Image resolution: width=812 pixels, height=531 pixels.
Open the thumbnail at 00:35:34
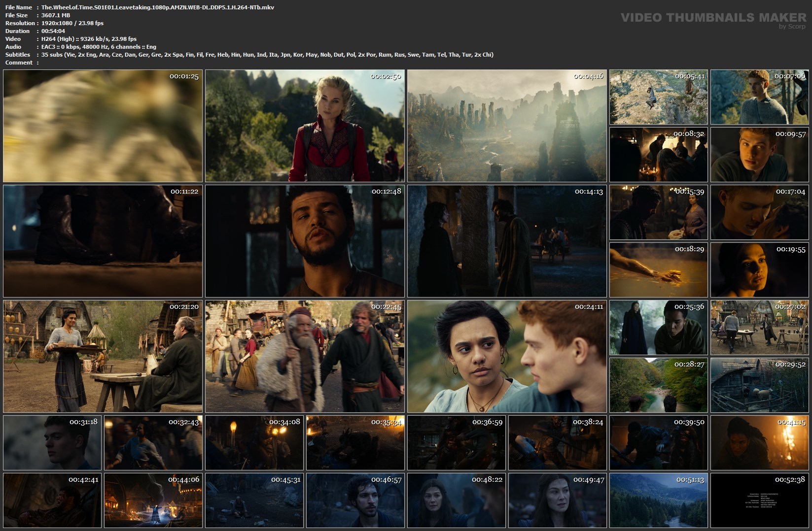pyautogui.click(x=355, y=443)
